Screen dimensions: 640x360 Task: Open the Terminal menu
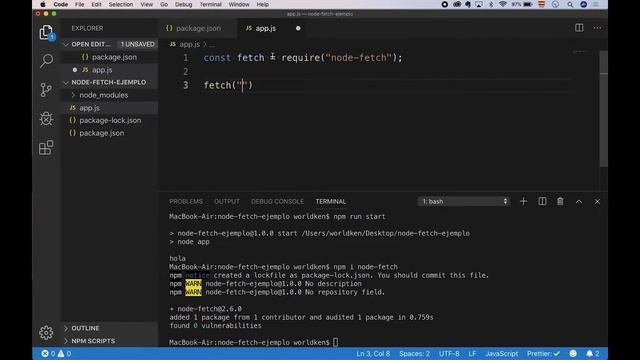211,4
